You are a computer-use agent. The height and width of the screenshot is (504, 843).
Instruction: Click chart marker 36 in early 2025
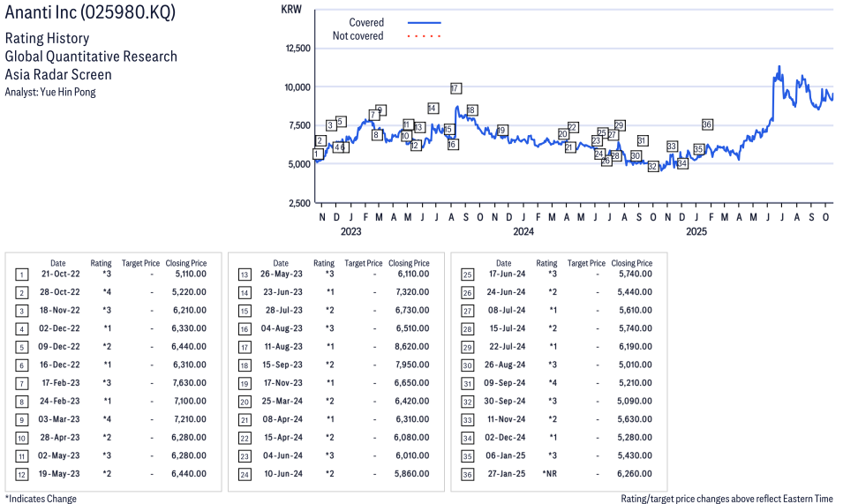click(707, 124)
